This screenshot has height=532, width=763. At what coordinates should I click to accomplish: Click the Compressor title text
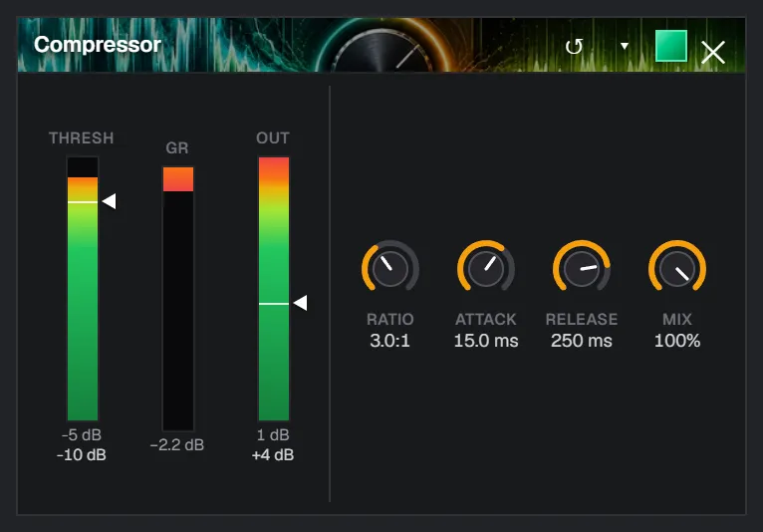pos(98,45)
